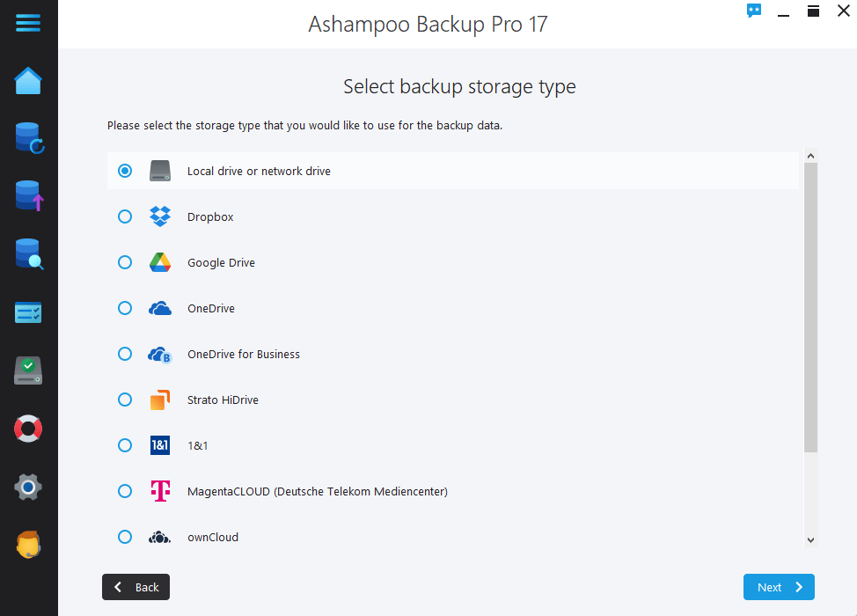Go to the Home screen via house icon
The height and width of the screenshot is (616, 857).
coord(27,80)
